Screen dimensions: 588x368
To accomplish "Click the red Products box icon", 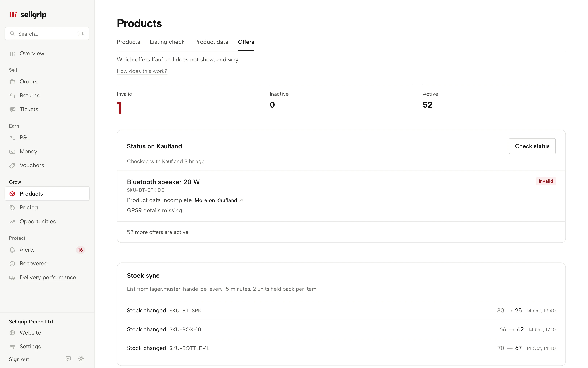I will point(12,194).
